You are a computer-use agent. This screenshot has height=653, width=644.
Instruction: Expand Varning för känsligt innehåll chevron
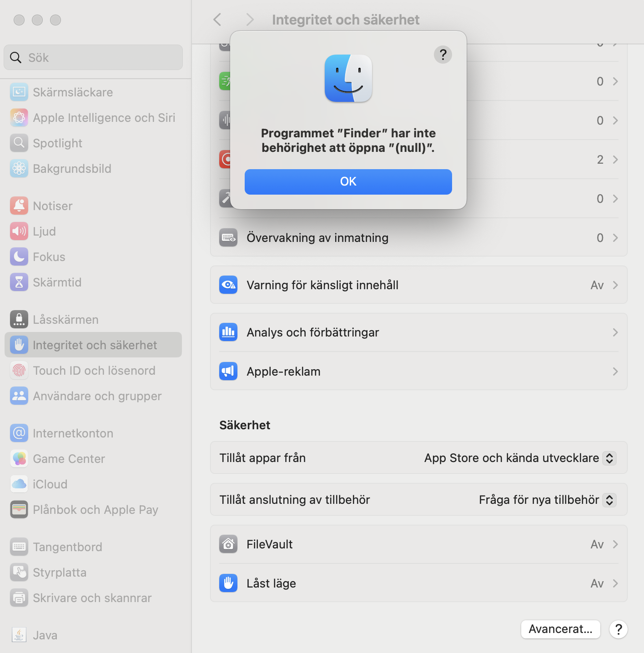[x=615, y=285]
